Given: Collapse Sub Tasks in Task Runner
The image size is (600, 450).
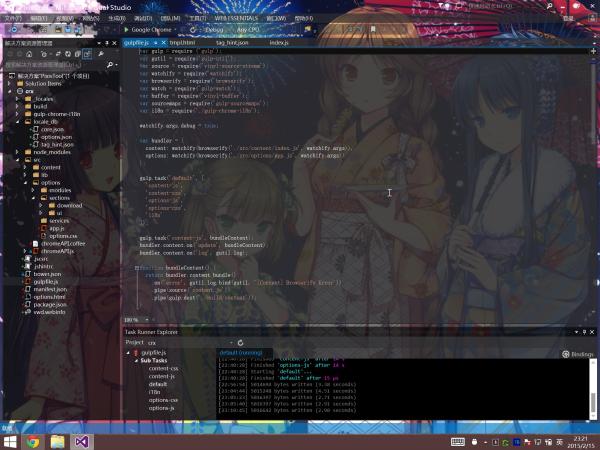Looking at the screenshot, I should point(136,360).
